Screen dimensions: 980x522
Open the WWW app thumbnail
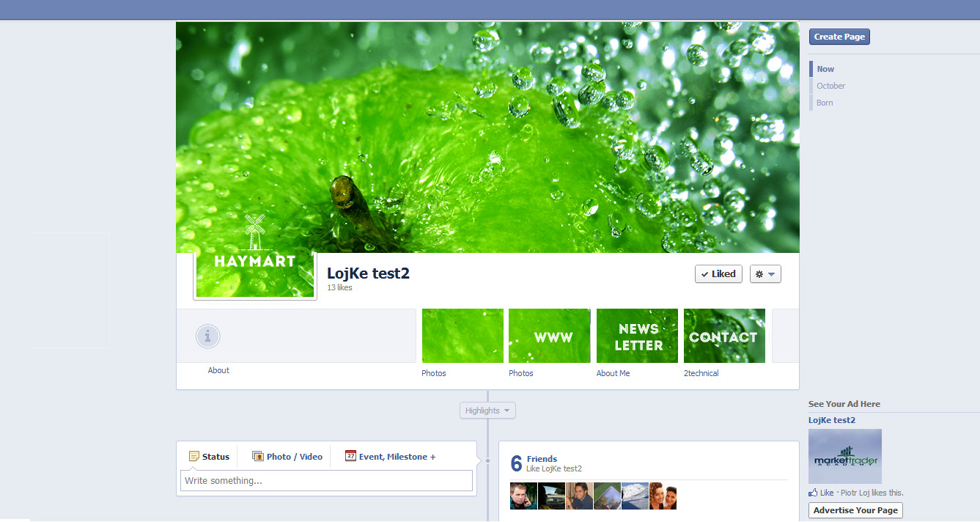tap(550, 336)
